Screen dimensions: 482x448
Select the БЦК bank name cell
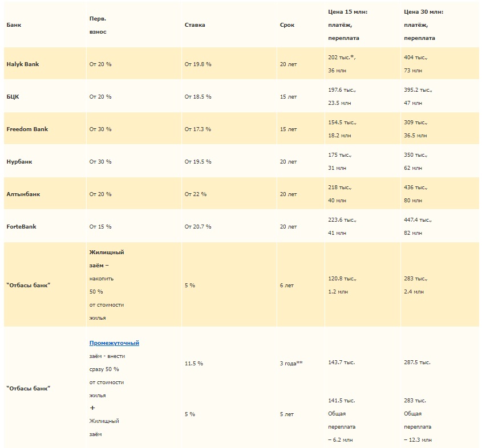click(13, 97)
